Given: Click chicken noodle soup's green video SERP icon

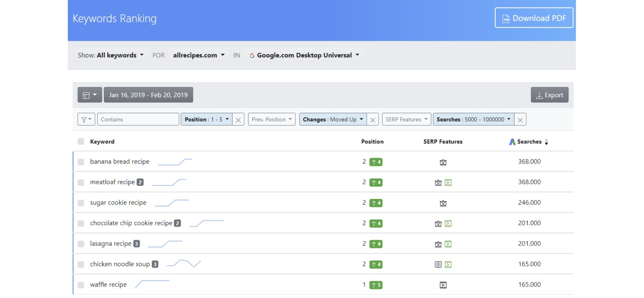Looking at the screenshot, I should tap(448, 264).
